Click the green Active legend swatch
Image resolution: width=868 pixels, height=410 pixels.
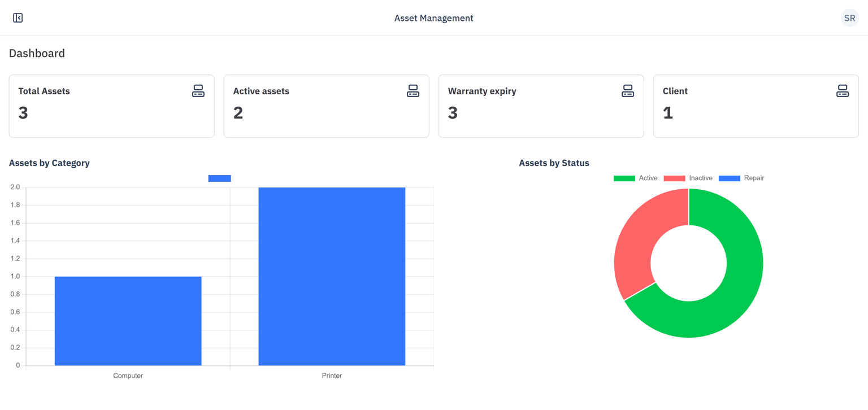coord(624,178)
